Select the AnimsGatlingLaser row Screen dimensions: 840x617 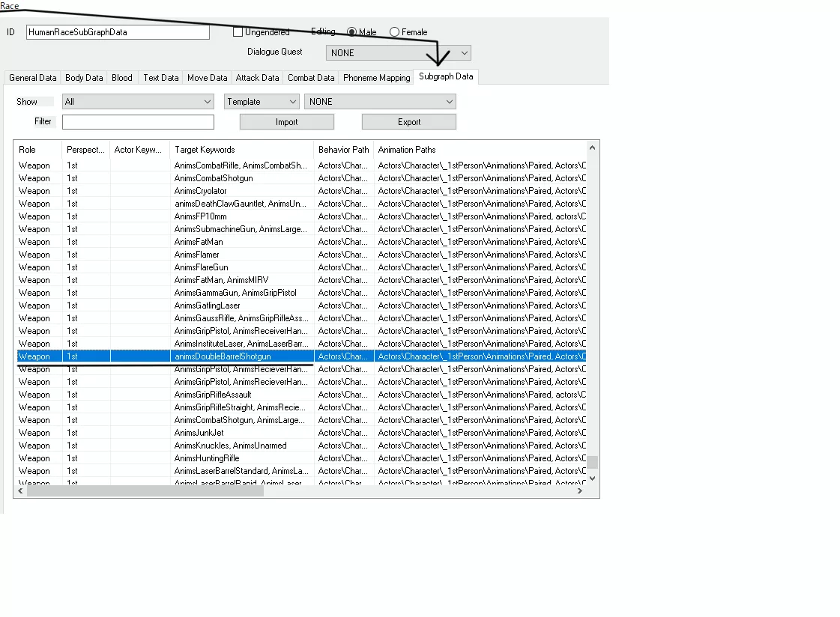[302, 306]
